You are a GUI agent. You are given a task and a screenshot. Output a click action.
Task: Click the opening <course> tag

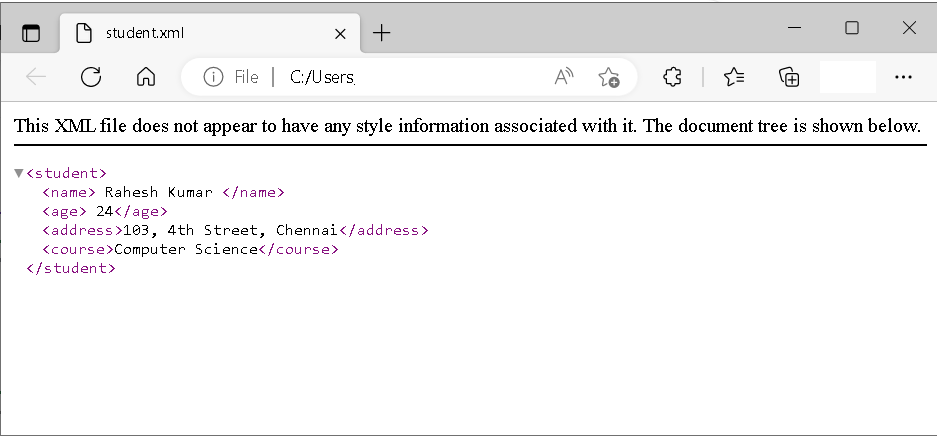tap(78, 249)
